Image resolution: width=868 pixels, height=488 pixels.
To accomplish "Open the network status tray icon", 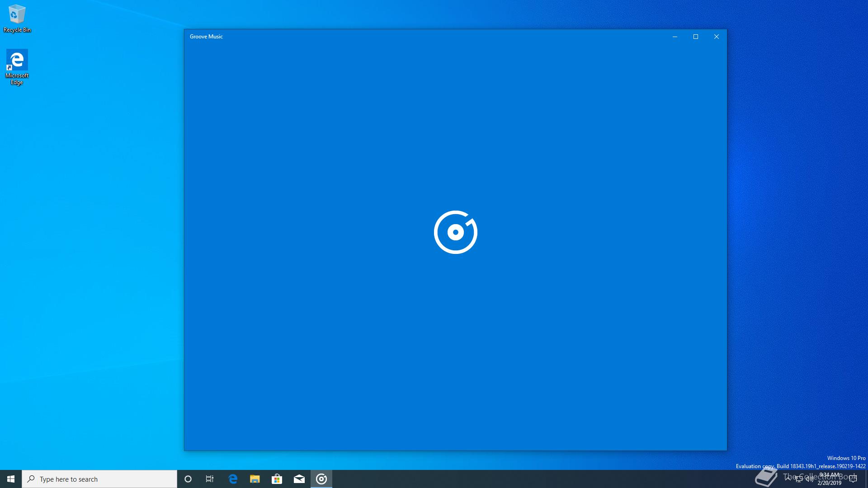I will pyautogui.click(x=799, y=479).
